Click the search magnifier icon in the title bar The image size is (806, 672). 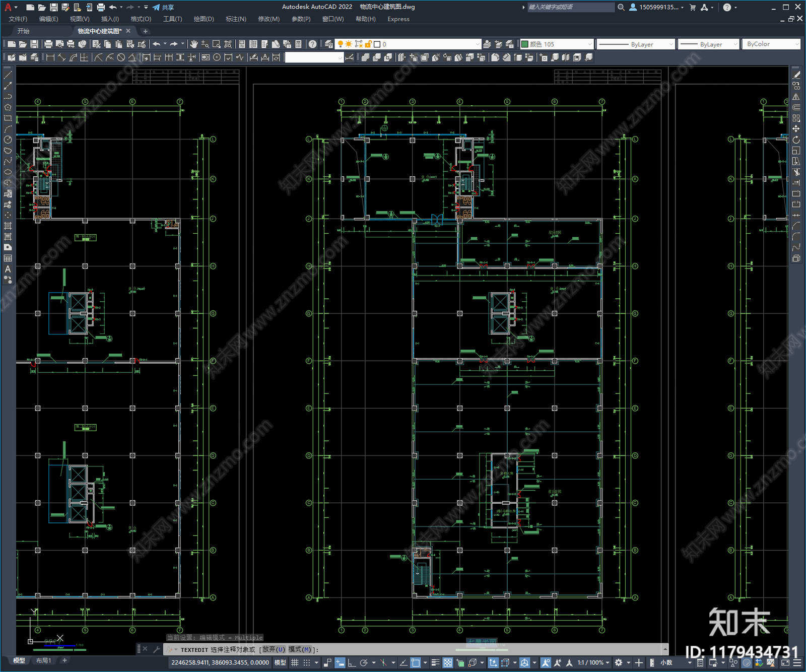(x=621, y=7)
